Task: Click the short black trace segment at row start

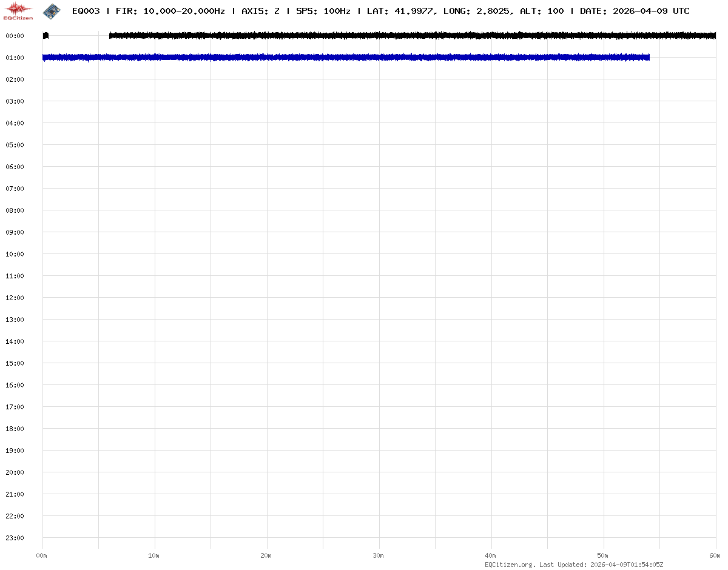Action: click(45, 36)
